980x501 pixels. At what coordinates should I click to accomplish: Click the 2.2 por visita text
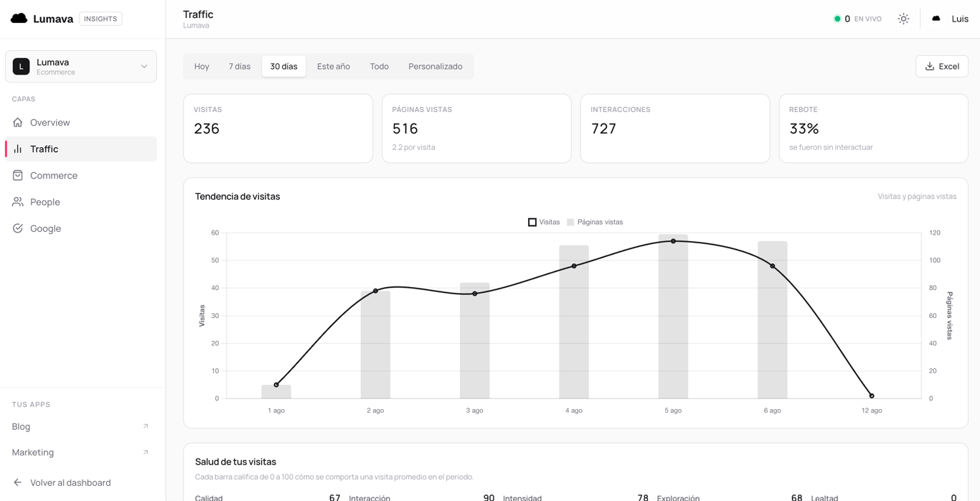(x=414, y=147)
